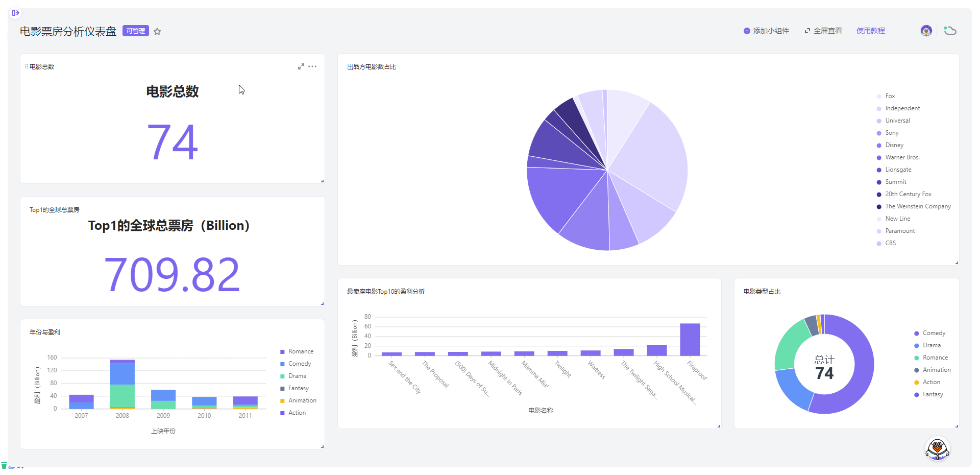Screen dimensions: 980x475
Task: Toggle Disney slice in the pie legend
Action: [x=894, y=145]
